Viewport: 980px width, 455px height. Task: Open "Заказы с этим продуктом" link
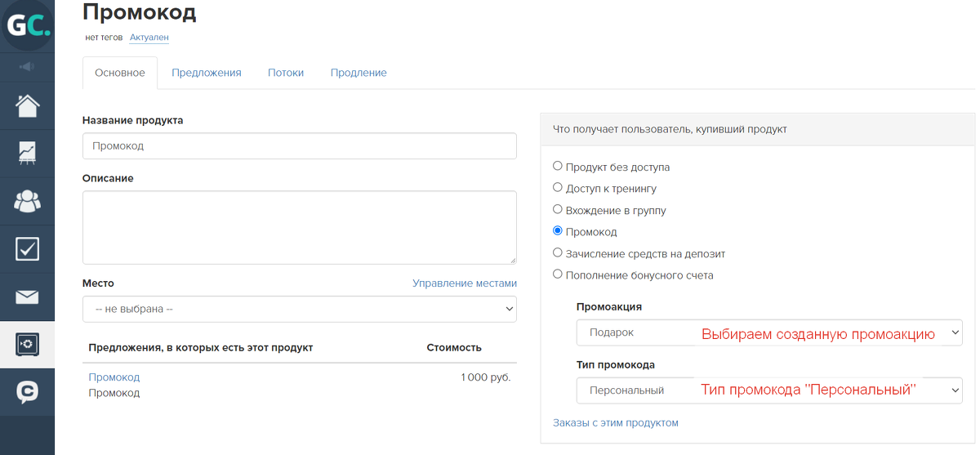[x=616, y=423]
